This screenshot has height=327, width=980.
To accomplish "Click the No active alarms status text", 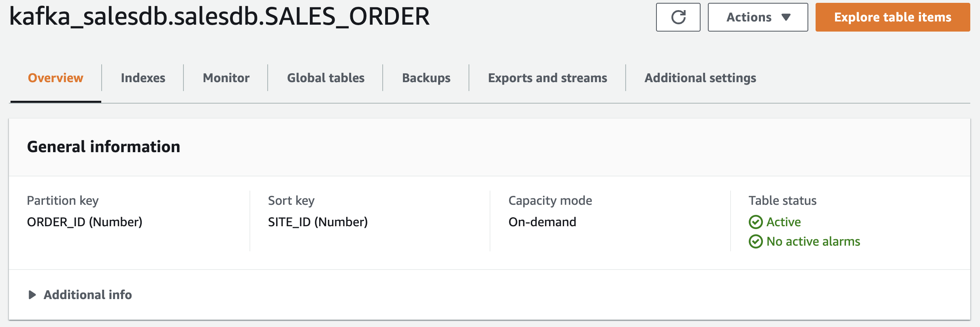I will pyautogui.click(x=813, y=242).
